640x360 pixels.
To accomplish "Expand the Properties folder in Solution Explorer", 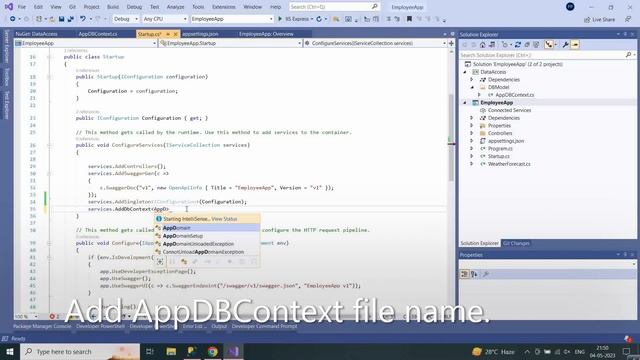I will point(472,126).
